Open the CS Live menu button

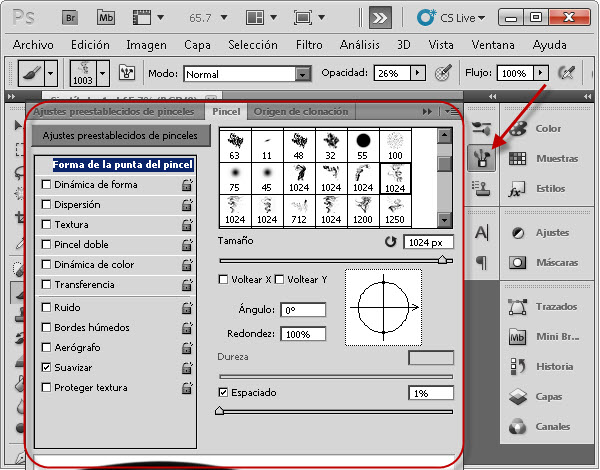tap(463, 18)
